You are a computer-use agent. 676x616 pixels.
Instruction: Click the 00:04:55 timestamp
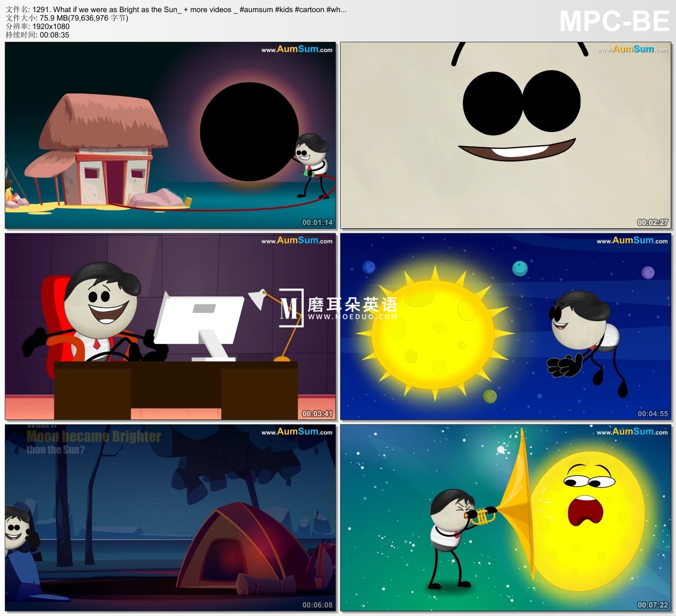click(653, 414)
